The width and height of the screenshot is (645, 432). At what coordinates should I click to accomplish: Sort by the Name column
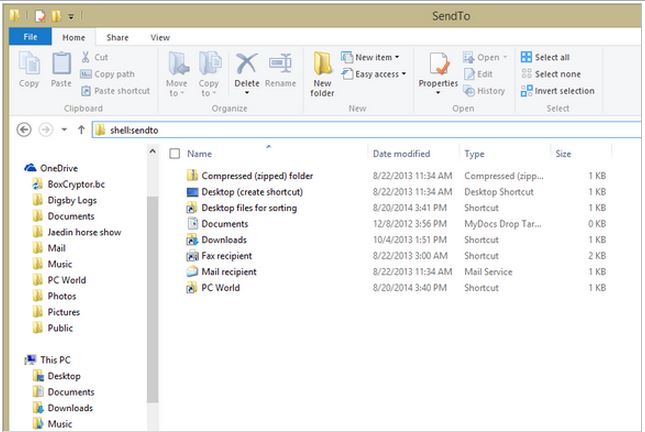click(200, 154)
